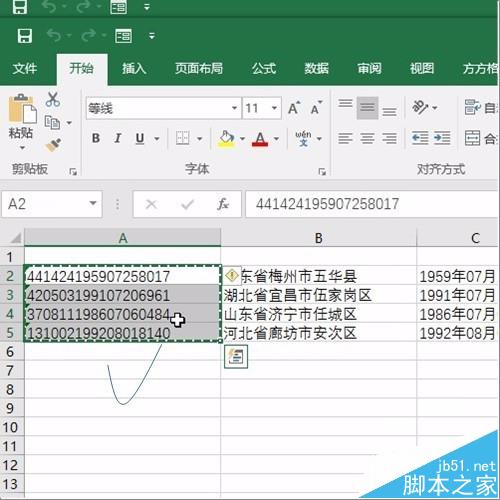Screen dimensions: 500x500
Task: Open the 字体 dialog launcher
Action: tap(322, 172)
